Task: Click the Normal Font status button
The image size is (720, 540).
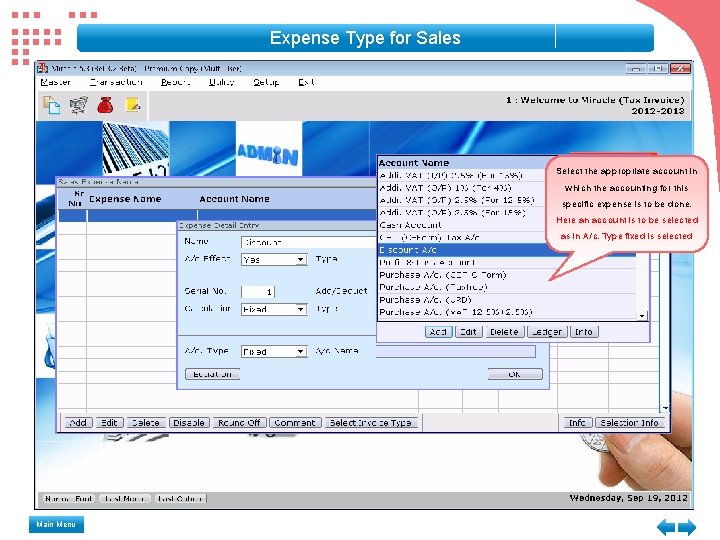Action: (x=69, y=499)
